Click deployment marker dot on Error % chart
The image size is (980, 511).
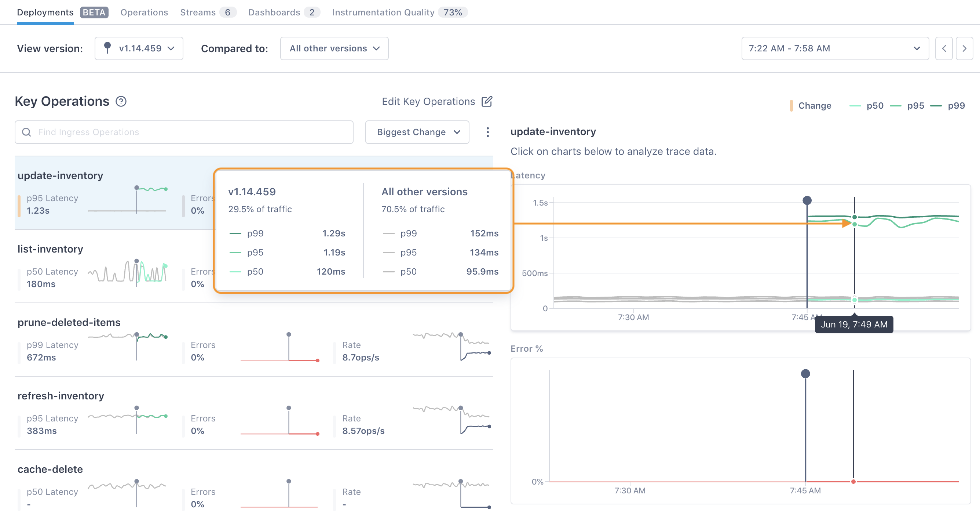click(805, 374)
